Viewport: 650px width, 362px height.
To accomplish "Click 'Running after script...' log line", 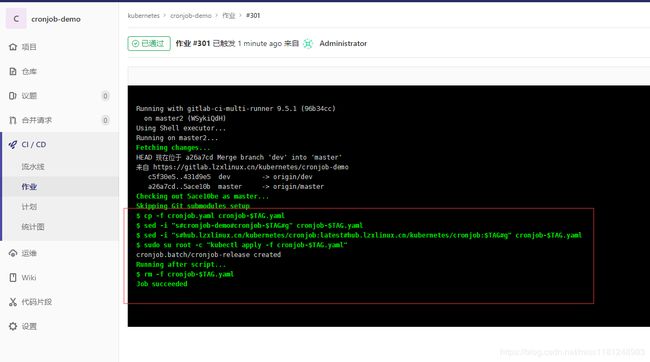I will 181,265.
